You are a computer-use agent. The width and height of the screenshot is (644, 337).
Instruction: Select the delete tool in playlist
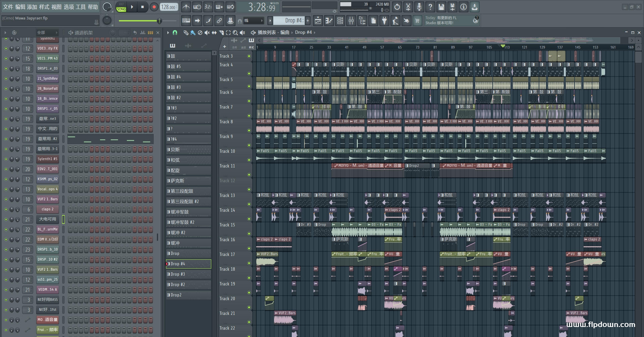(200, 32)
